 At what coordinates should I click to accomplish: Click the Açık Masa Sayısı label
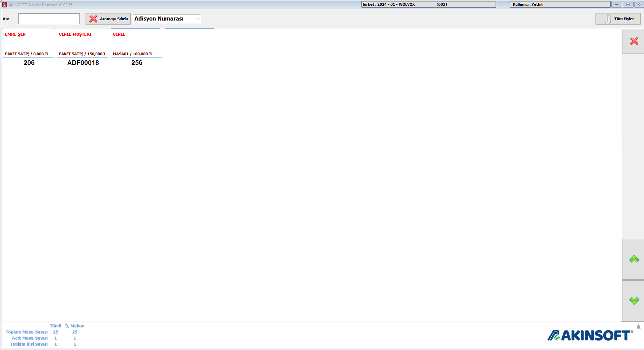30,338
